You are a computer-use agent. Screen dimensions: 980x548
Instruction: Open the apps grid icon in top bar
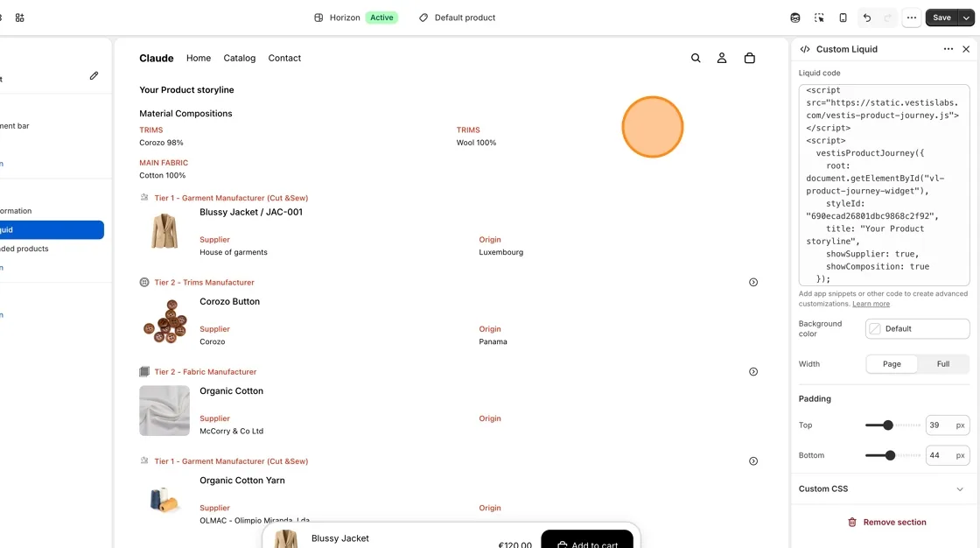point(20,18)
